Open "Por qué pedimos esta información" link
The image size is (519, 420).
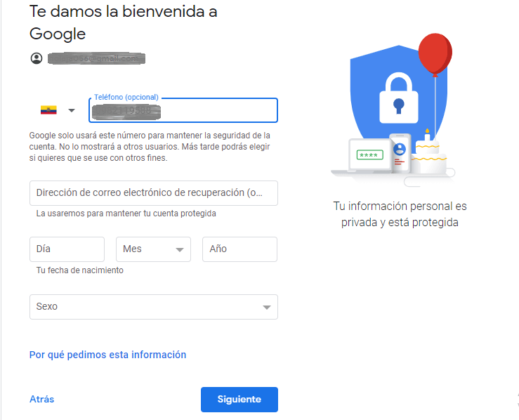(107, 355)
